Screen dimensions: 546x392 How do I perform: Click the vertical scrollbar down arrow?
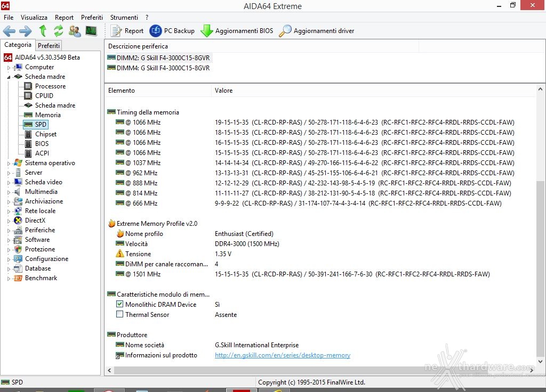(540, 362)
